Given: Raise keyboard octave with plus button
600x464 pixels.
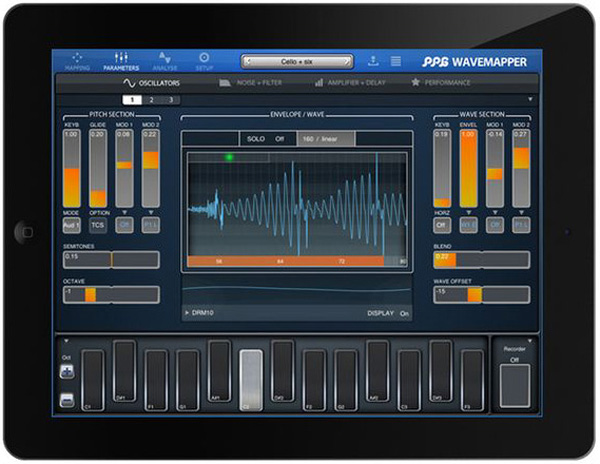Looking at the screenshot, I should (x=67, y=371).
